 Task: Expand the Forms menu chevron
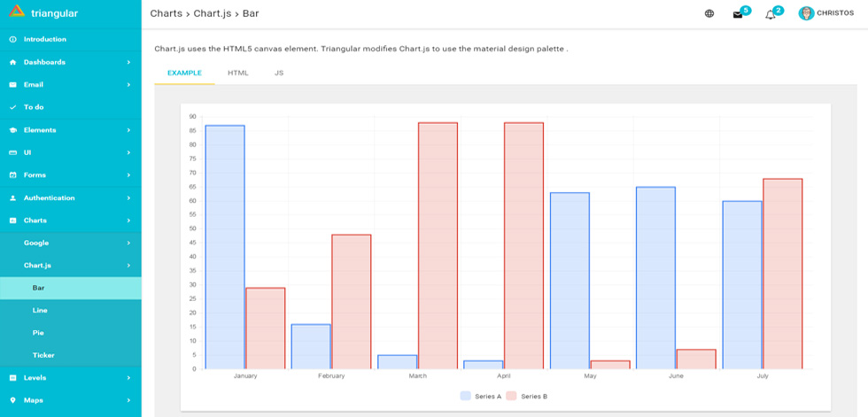[128, 174]
